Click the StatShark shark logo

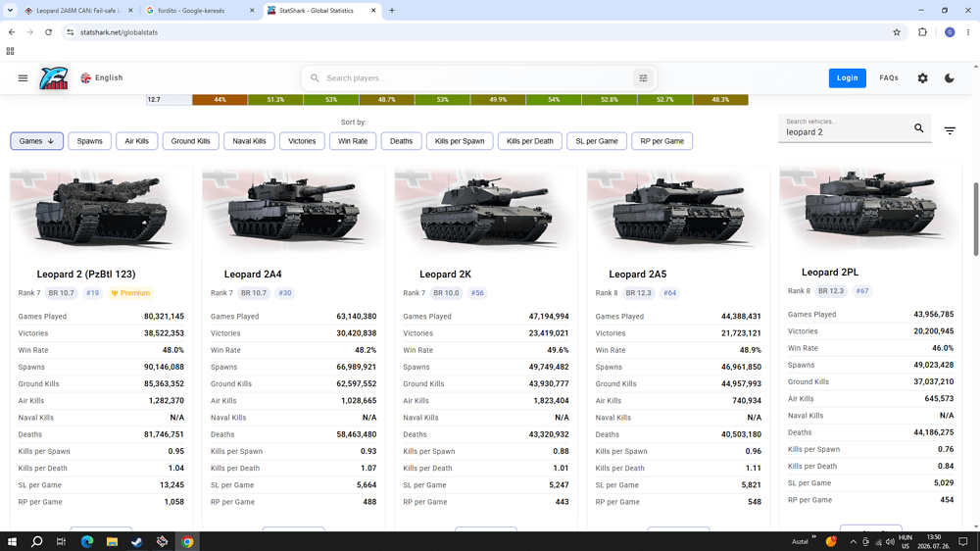click(x=54, y=78)
